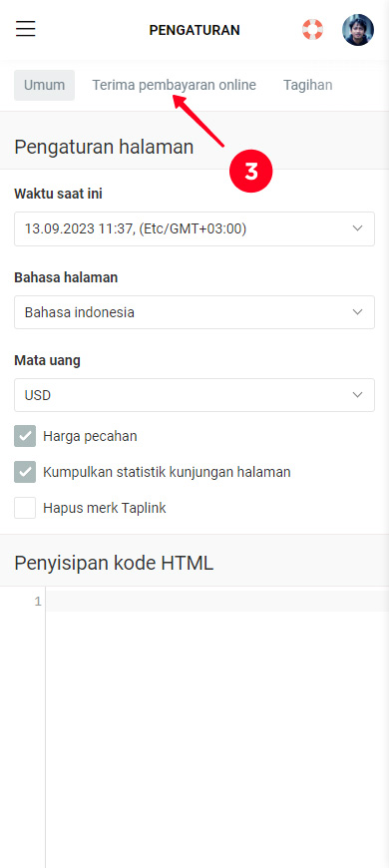Open the lifebuoy help icon
The height and width of the screenshot is (868, 389).
click(312, 29)
